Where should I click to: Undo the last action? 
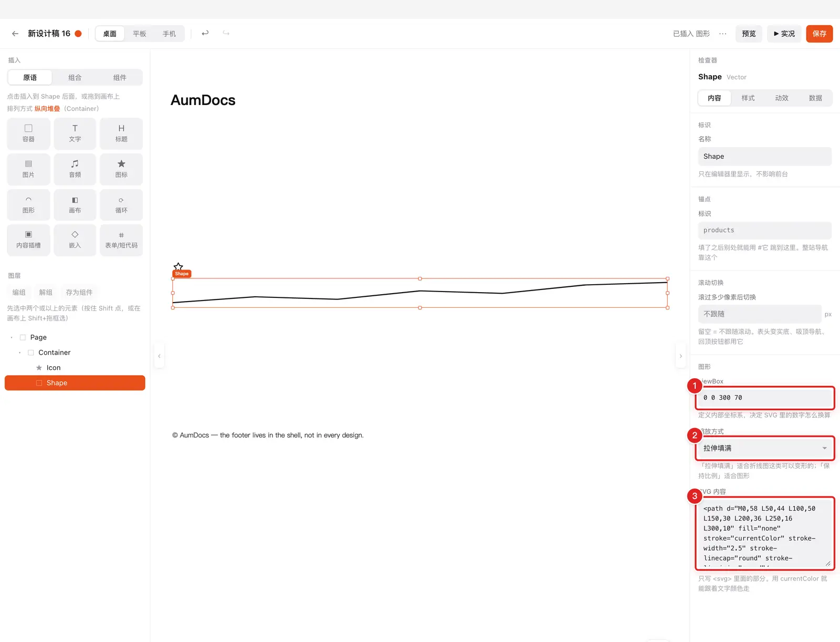(205, 33)
